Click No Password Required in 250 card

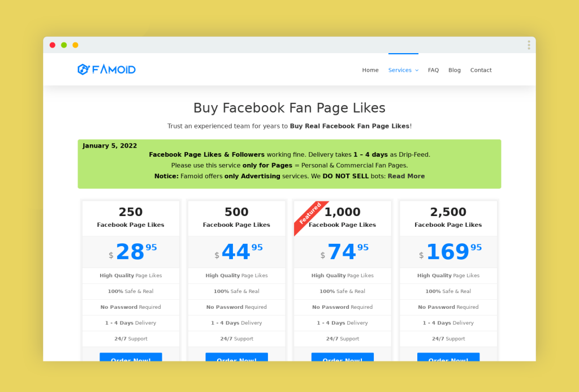tap(131, 307)
